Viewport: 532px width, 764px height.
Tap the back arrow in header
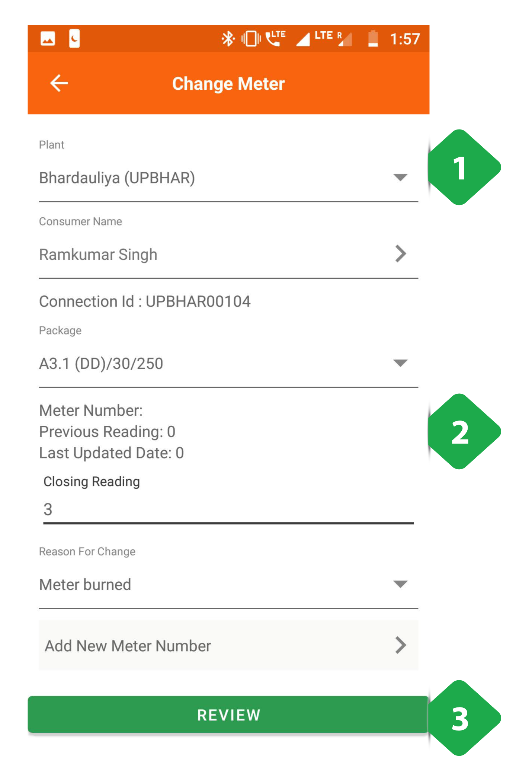[59, 83]
